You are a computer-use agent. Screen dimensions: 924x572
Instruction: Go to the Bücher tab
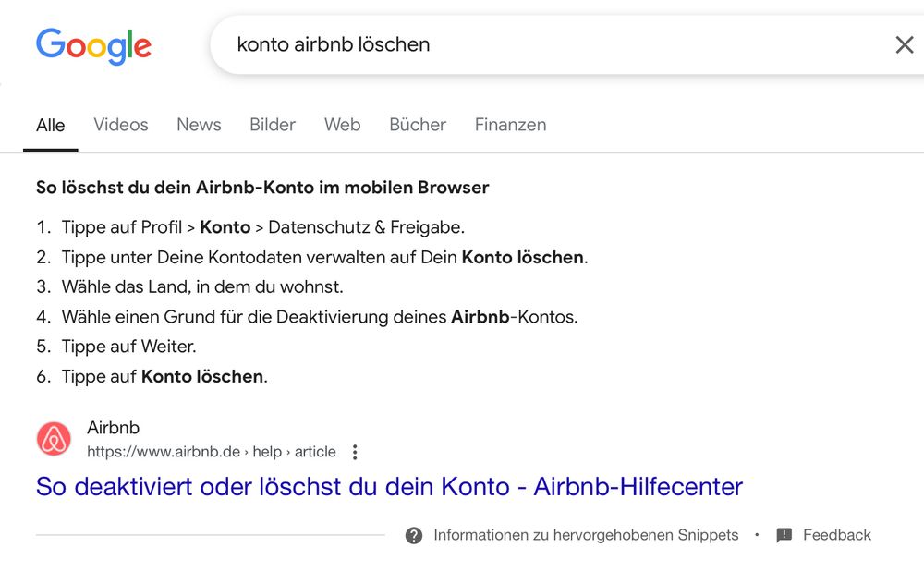click(418, 125)
